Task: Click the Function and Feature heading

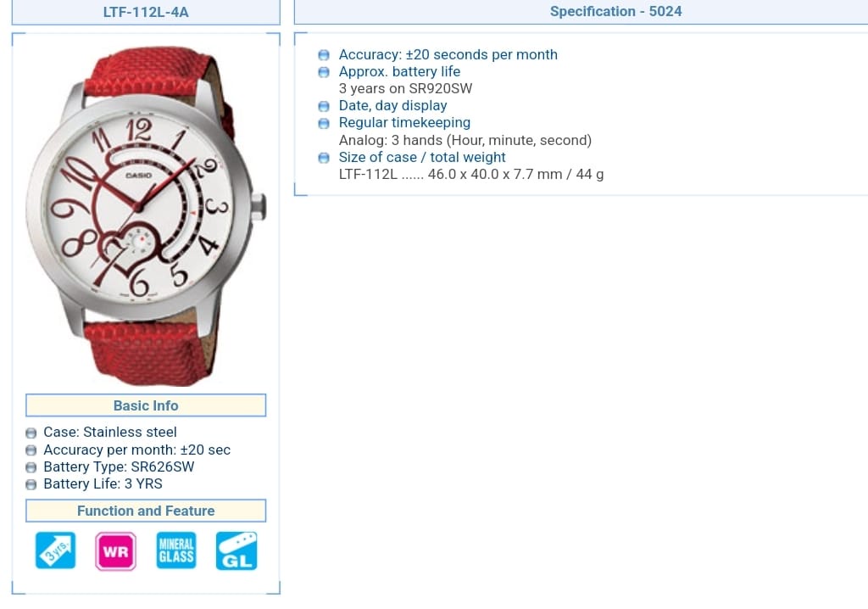Action: [x=146, y=511]
